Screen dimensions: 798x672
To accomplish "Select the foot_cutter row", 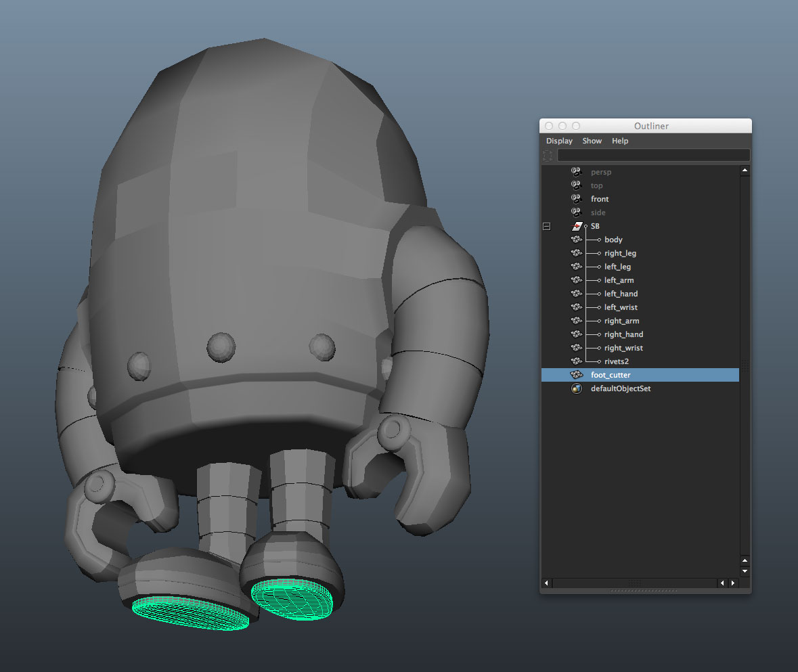I will point(640,375).
